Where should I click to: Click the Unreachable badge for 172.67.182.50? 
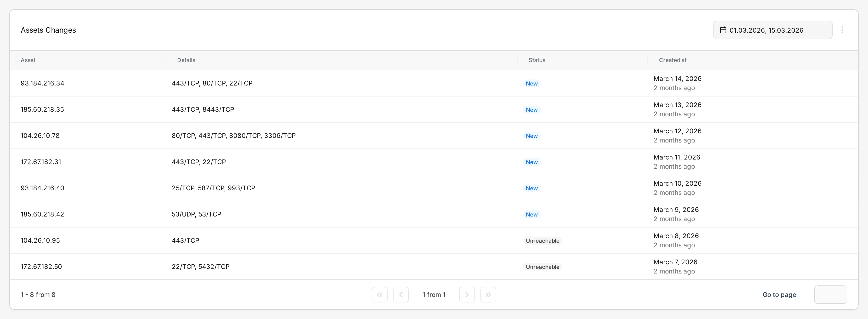542,266
